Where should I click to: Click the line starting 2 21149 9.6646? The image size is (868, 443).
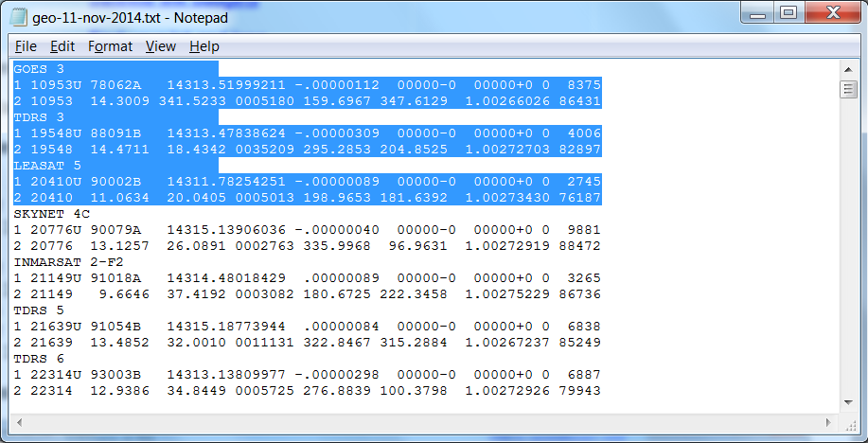(308, 294)
